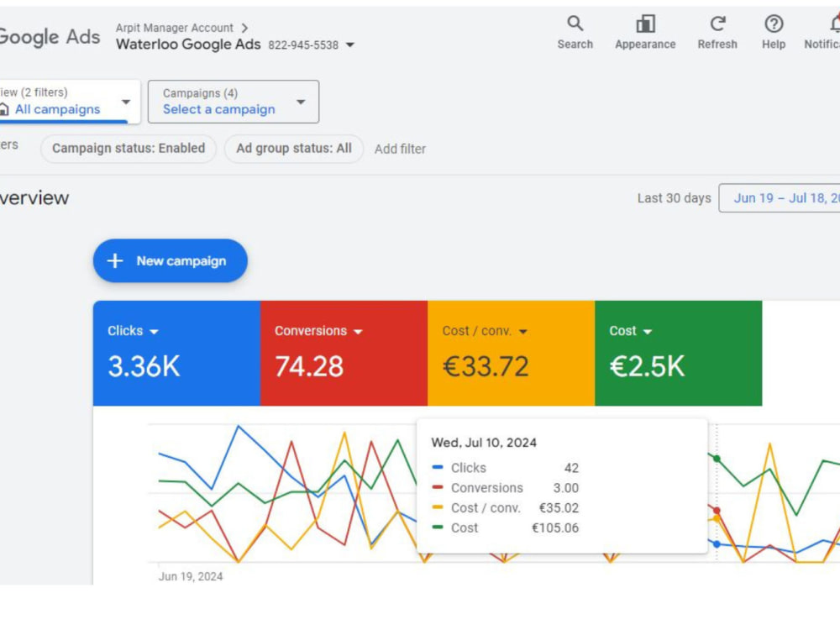
Task: Click the Campaign status: Enabled filter chip
Action: click(x=129, y=149)
